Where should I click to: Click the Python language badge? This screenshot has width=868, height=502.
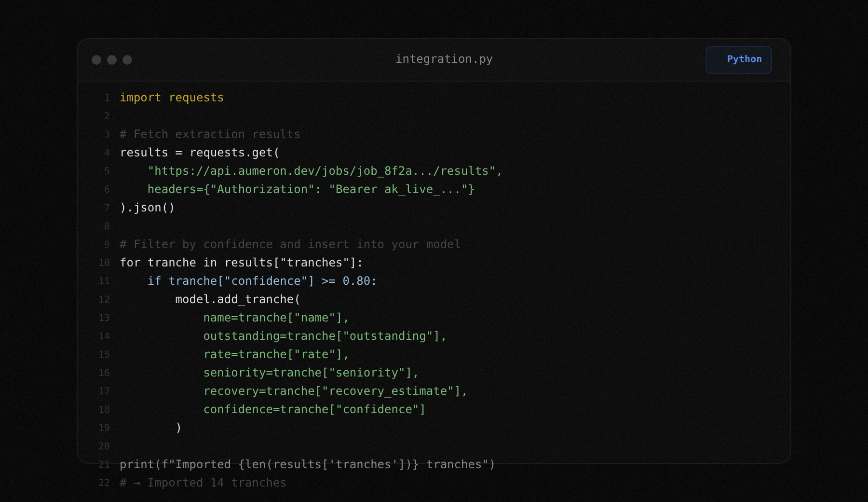(738, 59)
